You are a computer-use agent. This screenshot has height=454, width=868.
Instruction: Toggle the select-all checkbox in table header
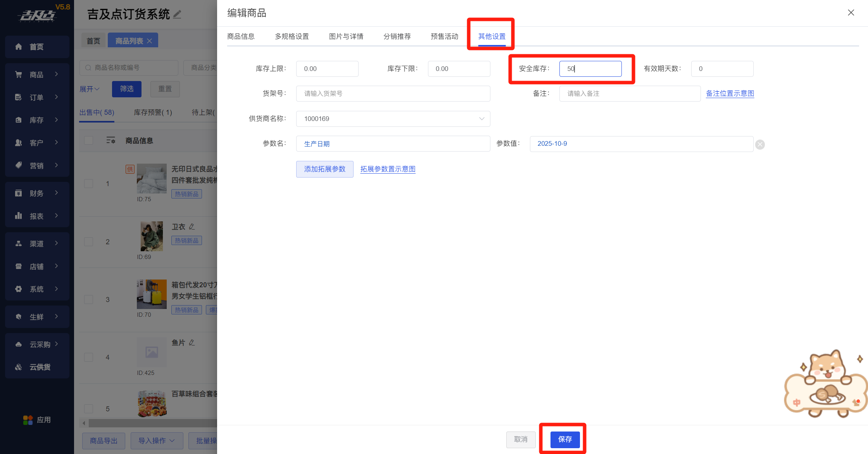coord(89,140)
